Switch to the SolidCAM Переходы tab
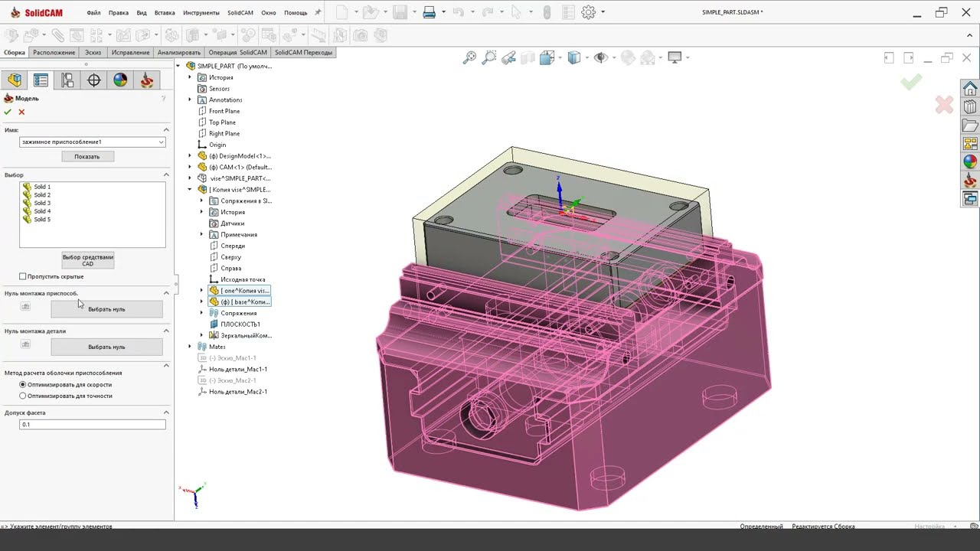Screen dimensions: 980x551 [304, 53]
